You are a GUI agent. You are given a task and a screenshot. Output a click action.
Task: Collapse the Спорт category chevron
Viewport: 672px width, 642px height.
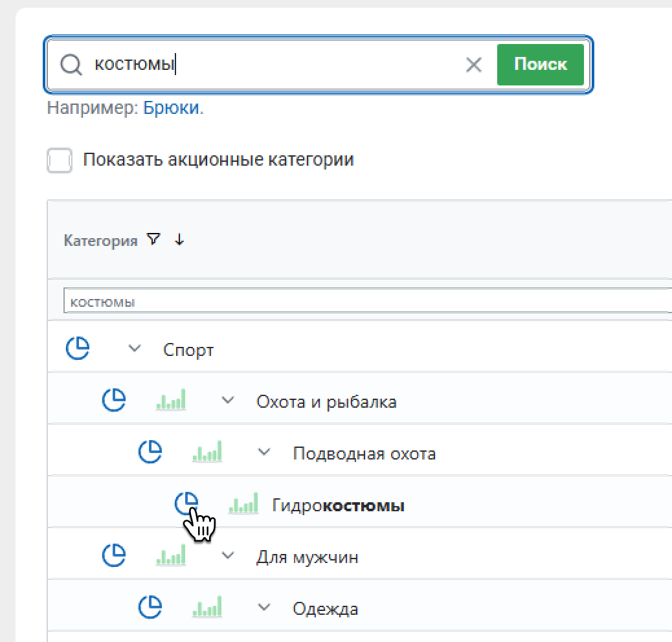click(x=135, y=348)
